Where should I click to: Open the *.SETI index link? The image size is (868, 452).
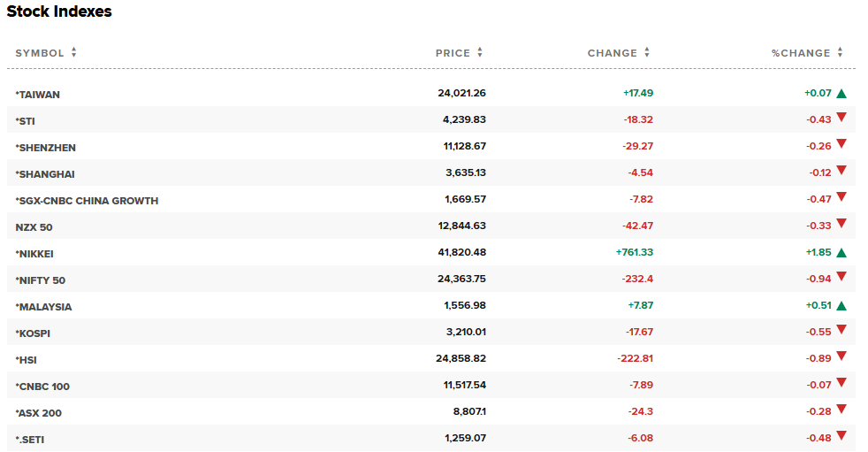pyautogui.click(x=30, y=441)
